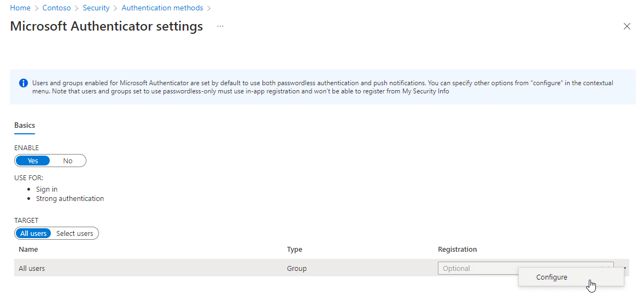
Task: Click the Type column header
Action: point(295,249)
